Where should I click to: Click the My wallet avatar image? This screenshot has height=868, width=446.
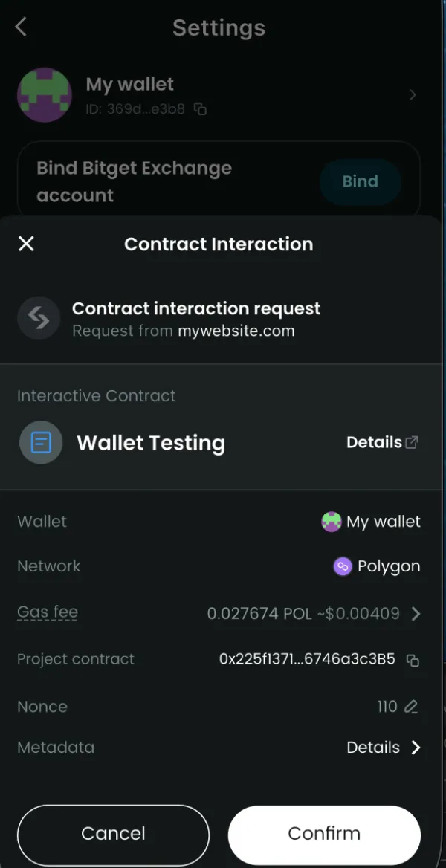point(45,95)
